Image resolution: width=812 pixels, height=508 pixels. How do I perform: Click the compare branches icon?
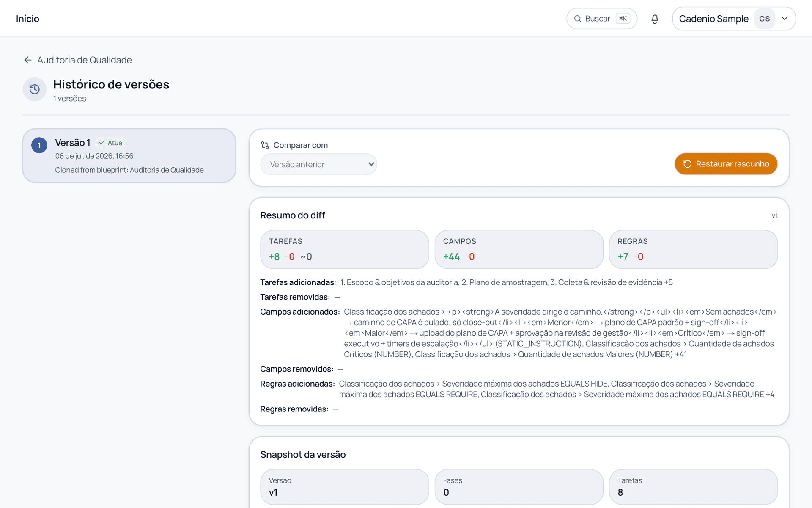[x=265, y=145]
